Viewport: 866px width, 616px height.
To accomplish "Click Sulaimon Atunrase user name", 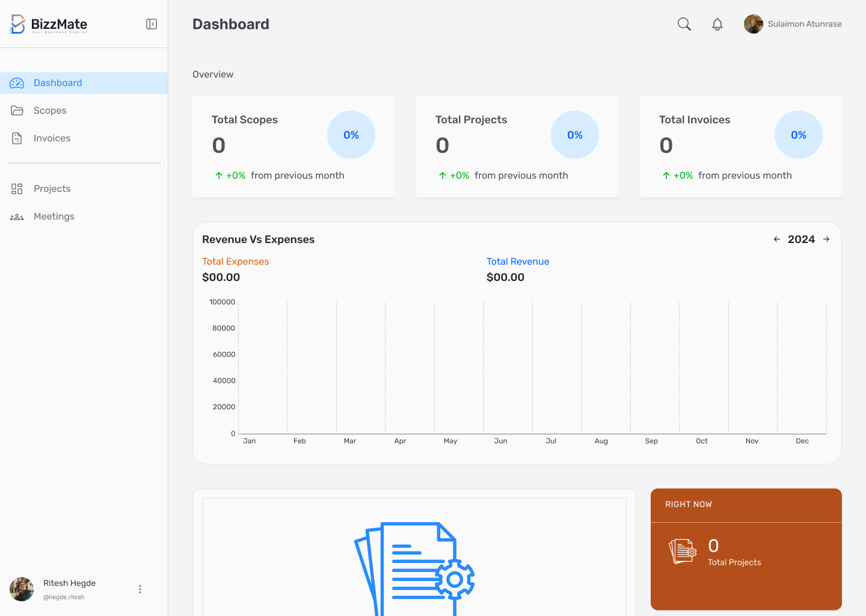I will [805, 24].
